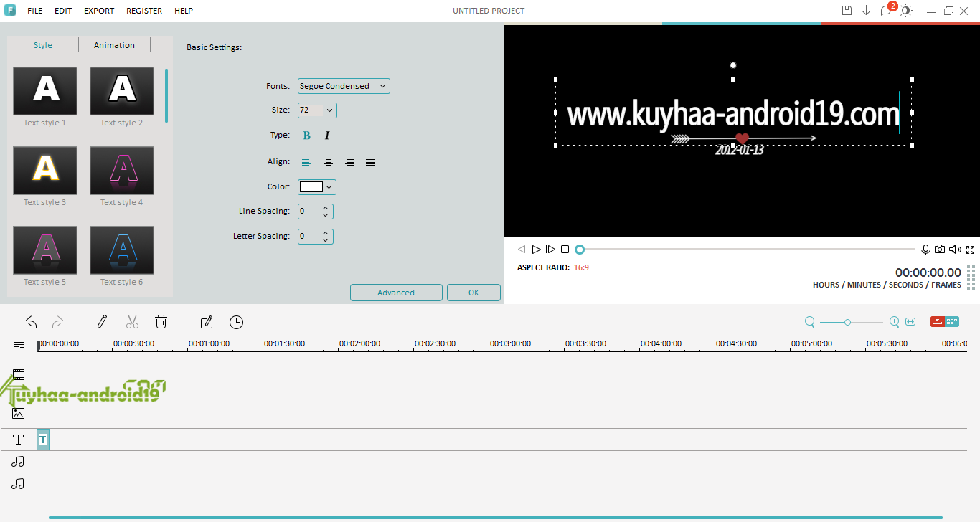Image resolution: width=980 pixels, height=522 pixels.
Task: Click the redo arrow icon
Action: pos(58,323)
